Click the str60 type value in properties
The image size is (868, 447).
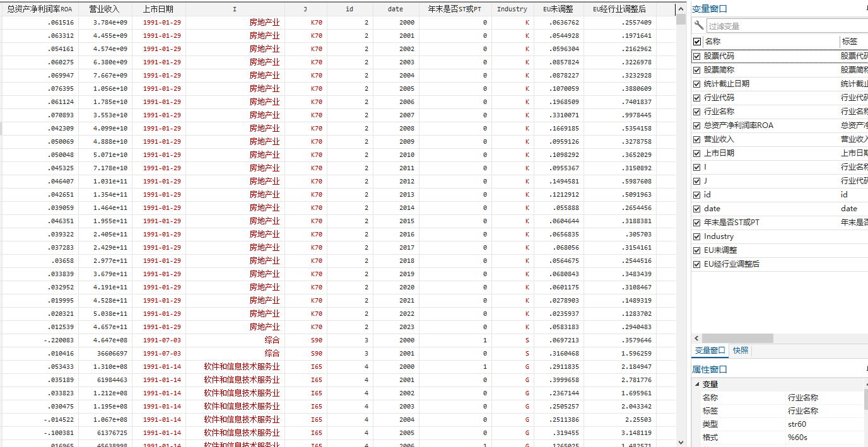pyautogui.click(x=797, y=424)
